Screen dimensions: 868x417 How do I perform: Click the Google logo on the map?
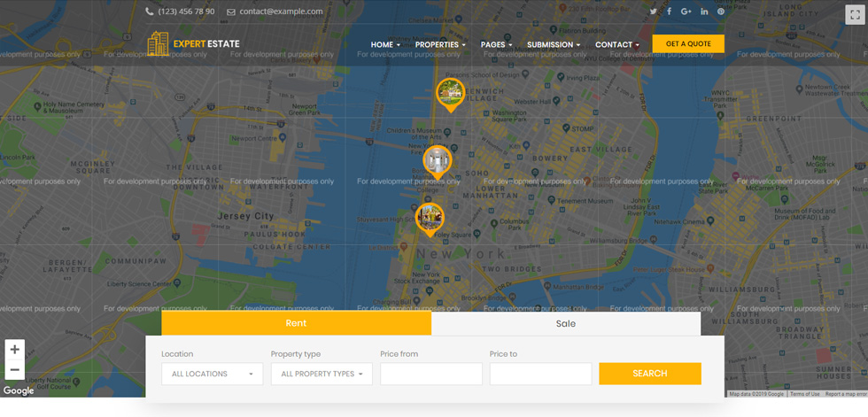point(19,391)
